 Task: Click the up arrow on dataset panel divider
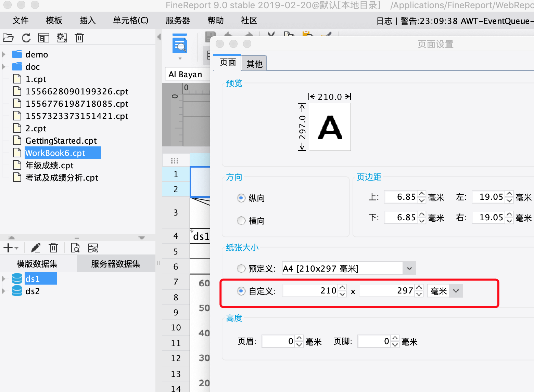click(12, 237)
